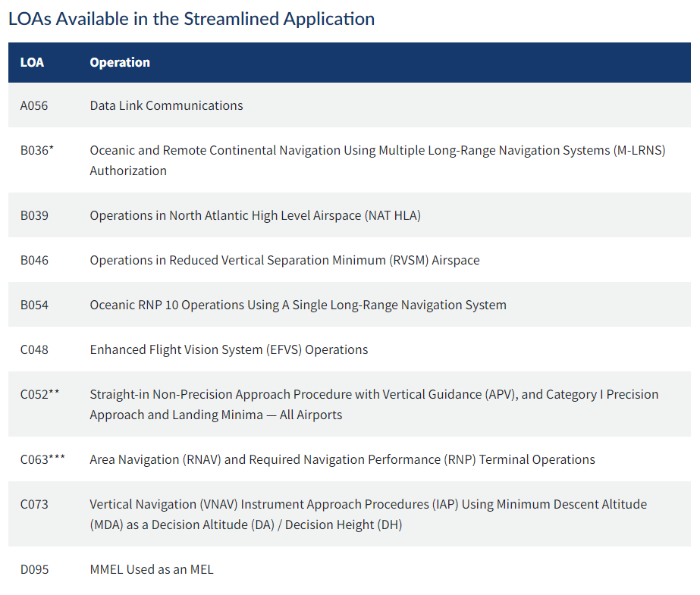Screen dimensions: 700x595
Task: Click the B046 LOA code
Action: 33,260
